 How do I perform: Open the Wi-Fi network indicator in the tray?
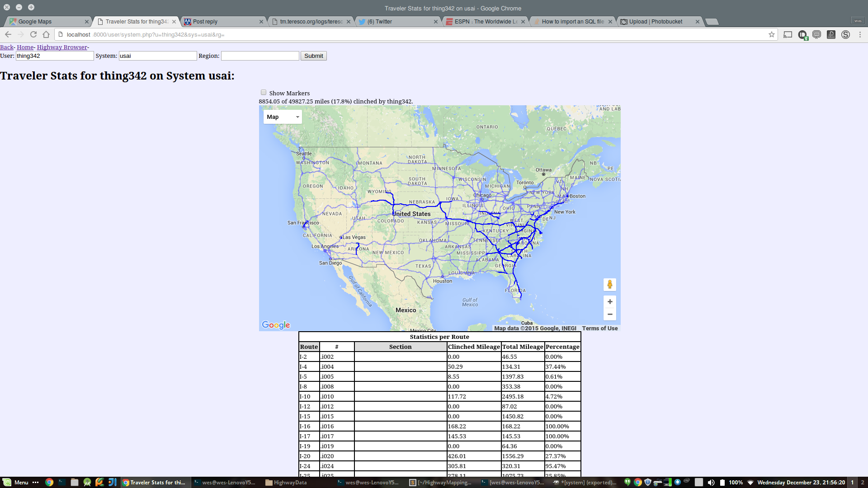pos(750,482)
